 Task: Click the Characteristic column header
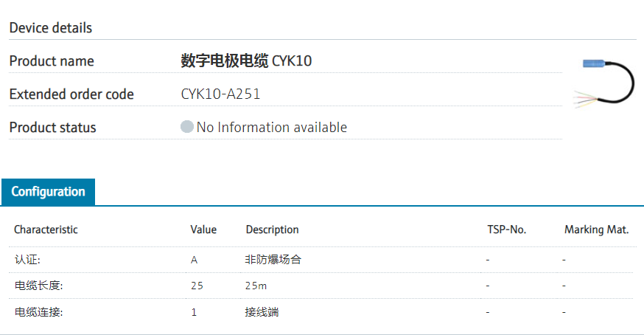(46, 229)
